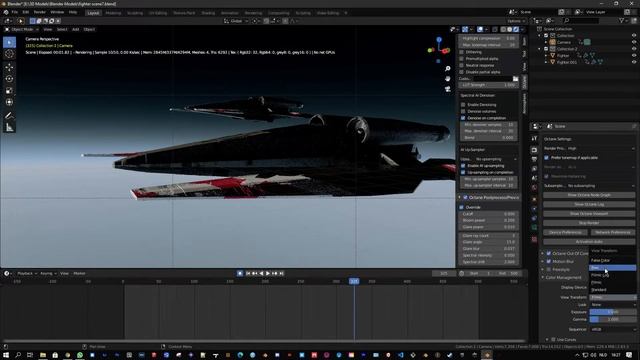This screenshot has width=640, height=360.
Task: Click the Stop Render button
Action: (x=589, y=223)
